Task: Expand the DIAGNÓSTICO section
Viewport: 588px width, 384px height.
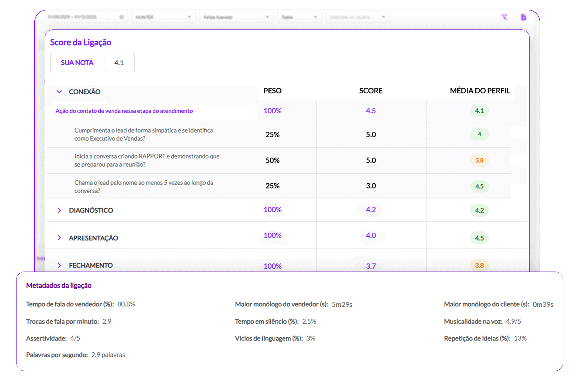Action: (59, 210)
